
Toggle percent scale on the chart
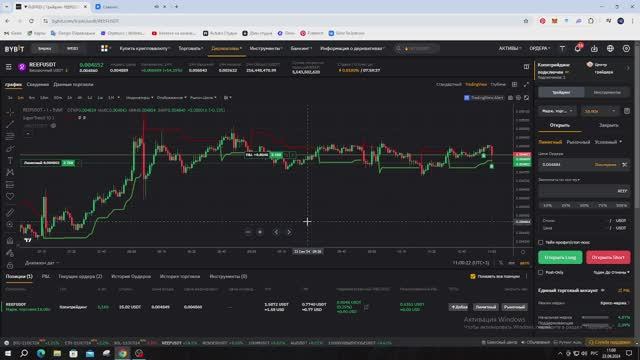point(501,263)
